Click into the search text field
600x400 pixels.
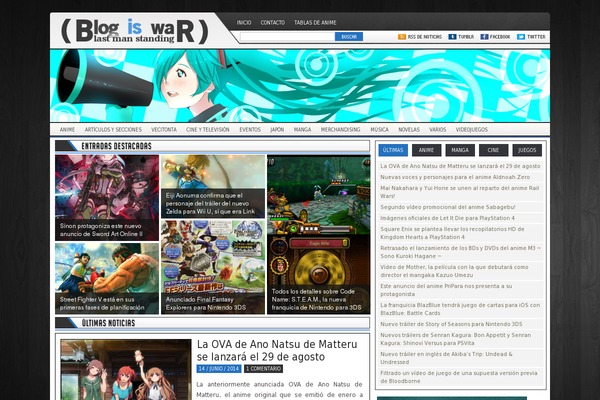(x=285, y=36)
